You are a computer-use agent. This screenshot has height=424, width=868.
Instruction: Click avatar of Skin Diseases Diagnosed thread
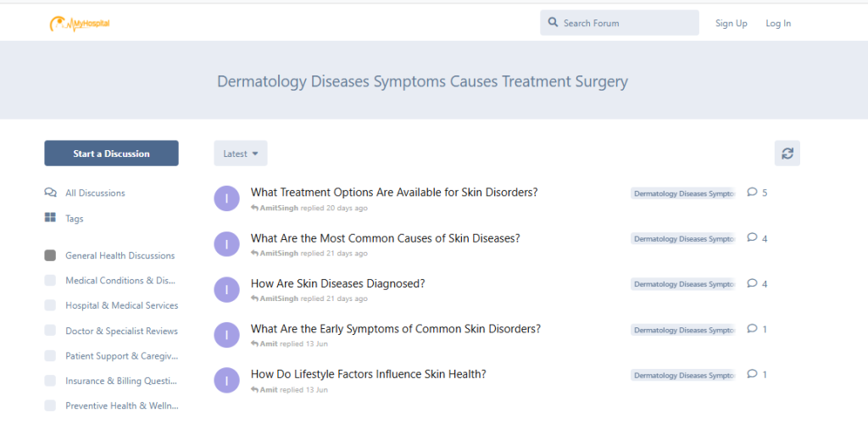(226, 289)
